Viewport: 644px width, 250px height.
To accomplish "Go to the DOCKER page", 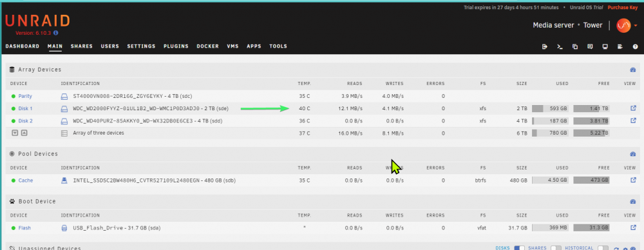I will click(x=208, y=46).
